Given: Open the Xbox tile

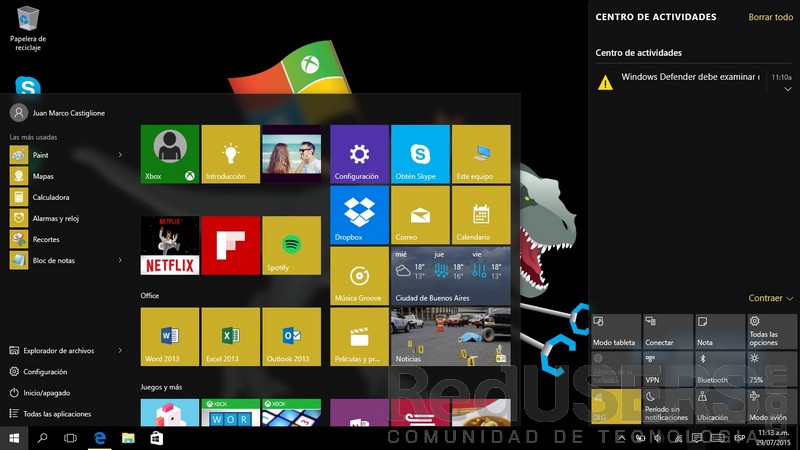Looking at the screenshot, I should click(170, 154).
